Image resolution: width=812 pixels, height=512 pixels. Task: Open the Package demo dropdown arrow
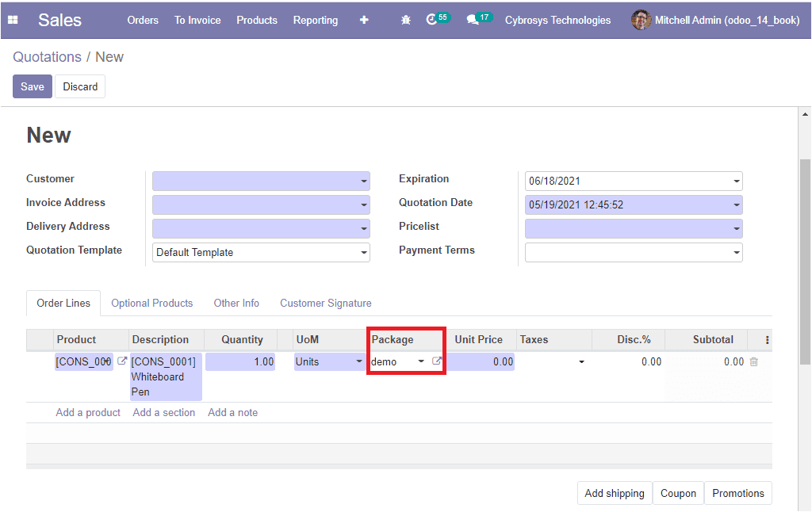[x=421, y=361]
